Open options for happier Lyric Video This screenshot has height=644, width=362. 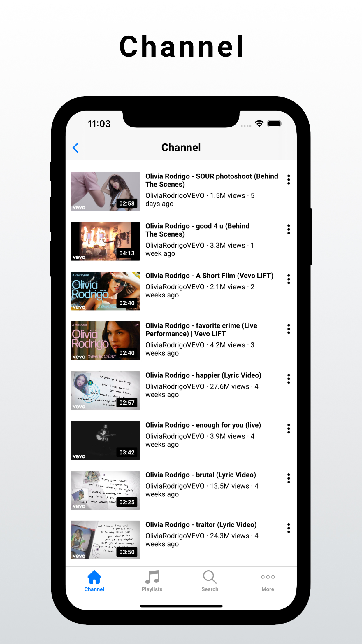click(289, 379)
